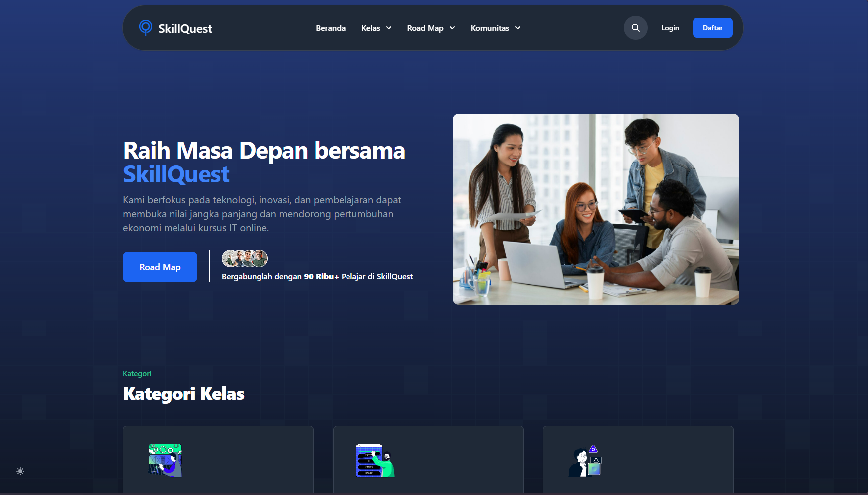The width and height of the screenshot is (868, 495).
Task: Expand the Road Map navigation dropdown
Action: [x=431, y=28]
